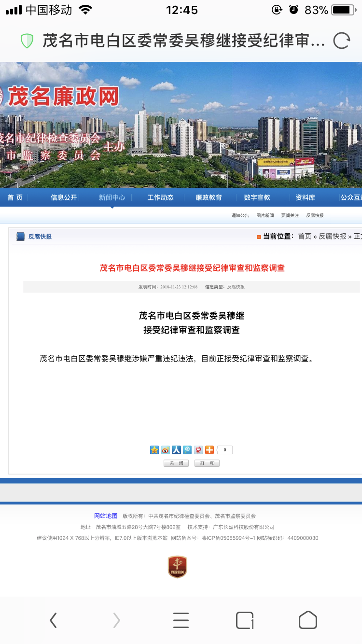
Task: Go back with browser back arrow
Action: click(x=53, y=620)
